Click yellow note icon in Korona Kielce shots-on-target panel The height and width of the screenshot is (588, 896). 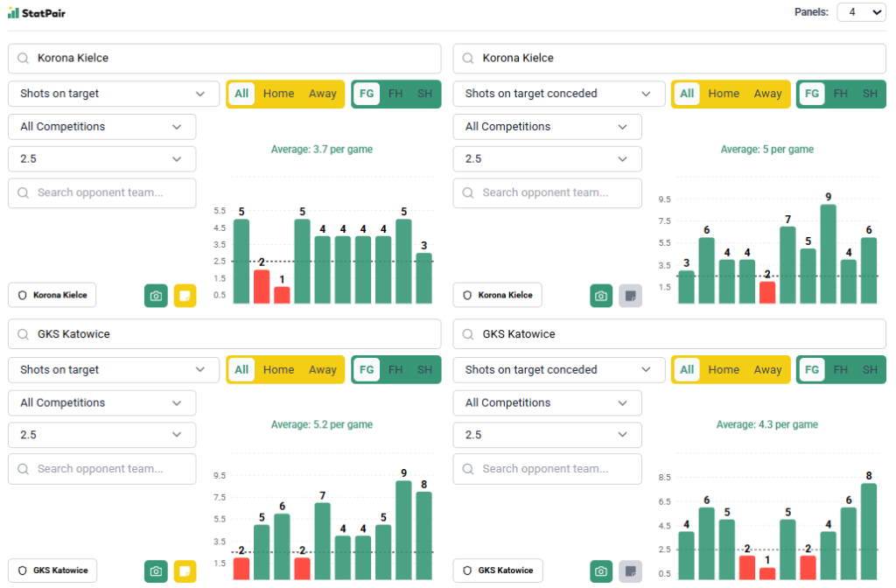pos(185,296)
